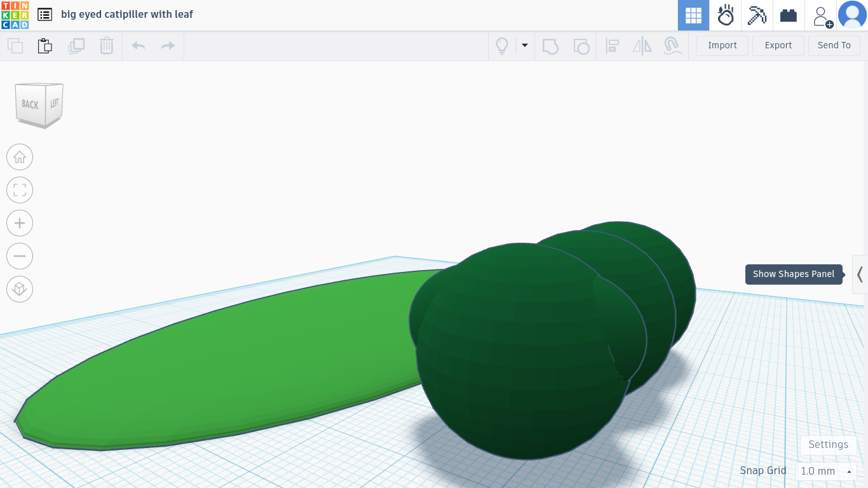Click the Zoom out minus button
The height and width of the screenshot is (488, 868).
pyautogui.click(x=20, y=256)
